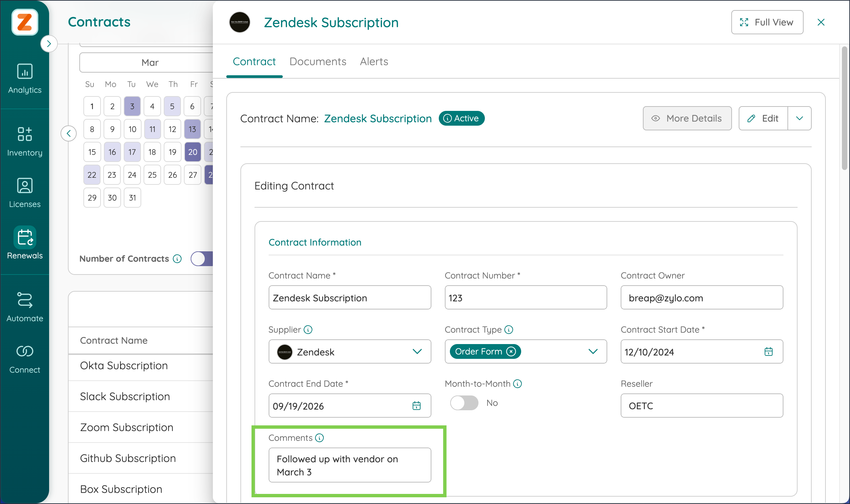Click the Month-to-Month info icon

517,384
